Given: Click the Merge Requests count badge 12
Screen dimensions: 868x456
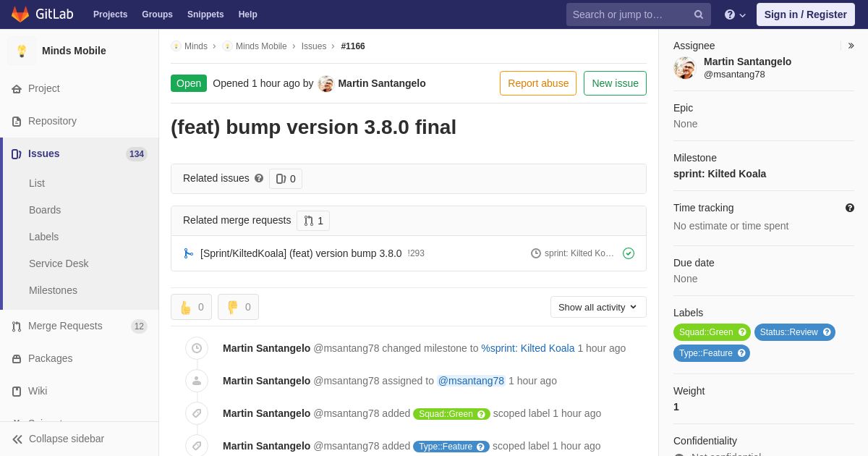Looking at the screenshot, I should click(x=139, y=326).
